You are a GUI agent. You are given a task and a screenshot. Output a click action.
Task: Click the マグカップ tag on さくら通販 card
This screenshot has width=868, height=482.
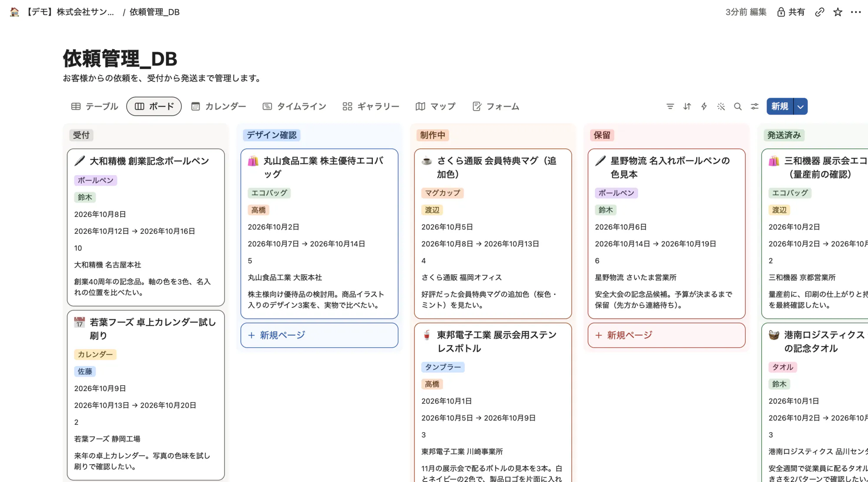(x=443, y=193)
